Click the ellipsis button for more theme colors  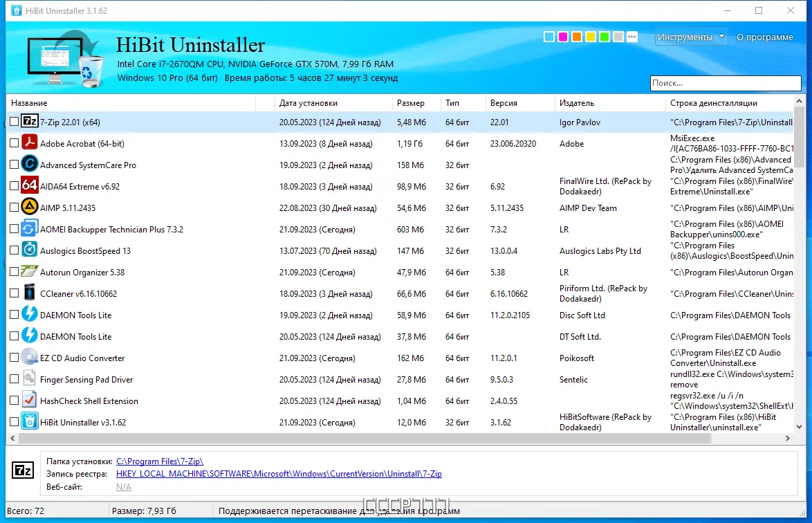pos(631,36)
